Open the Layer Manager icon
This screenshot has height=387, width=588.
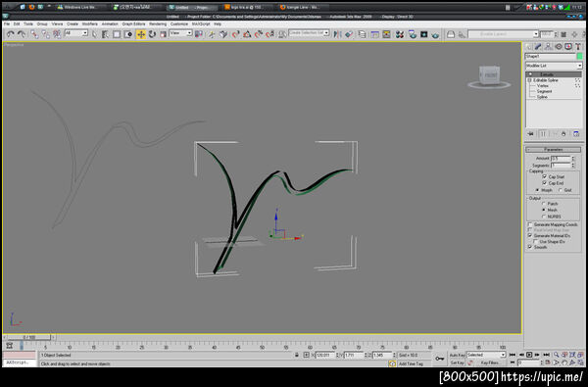pos(362,34)
